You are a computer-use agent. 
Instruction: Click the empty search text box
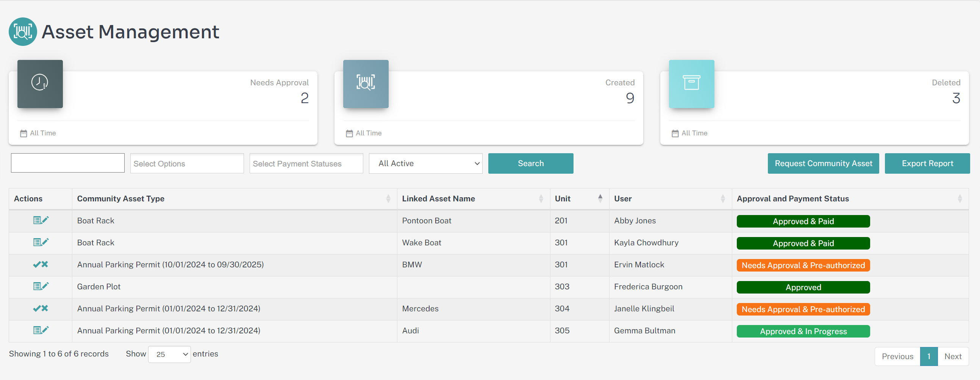tap(68, 163)
